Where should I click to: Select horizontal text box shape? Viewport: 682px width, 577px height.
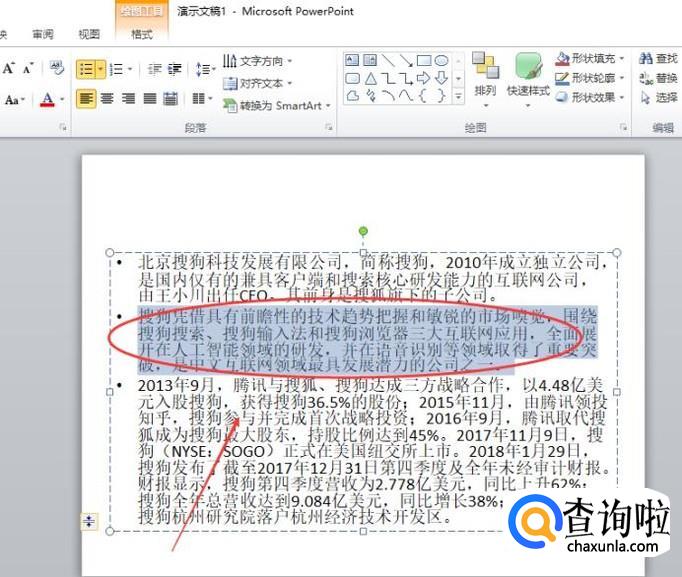pyautogui.click(x=352, y=60)
